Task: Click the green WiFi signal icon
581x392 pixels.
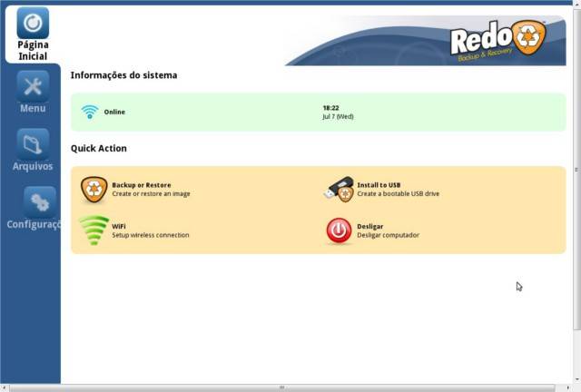Action: tap(94, 230)
